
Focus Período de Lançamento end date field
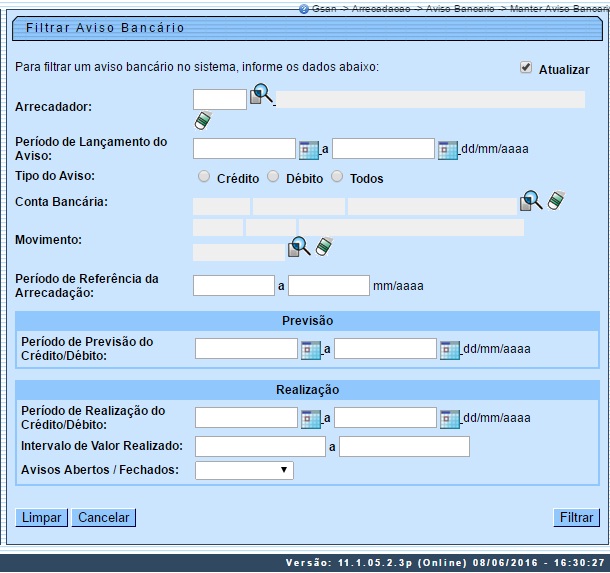(384, 149)
